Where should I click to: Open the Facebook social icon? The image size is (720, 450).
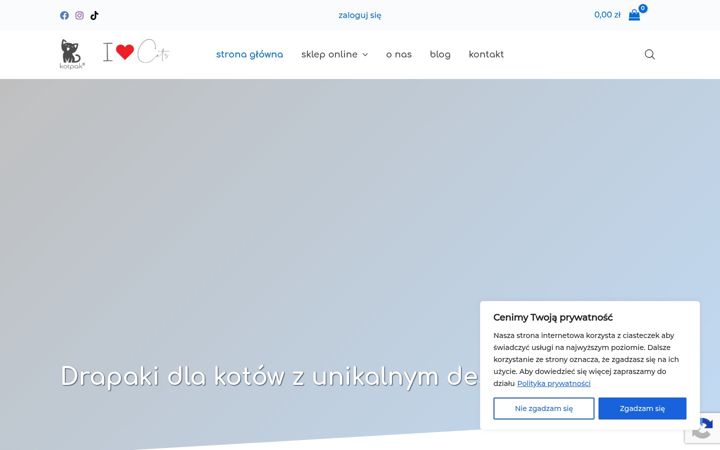point(64,15)
